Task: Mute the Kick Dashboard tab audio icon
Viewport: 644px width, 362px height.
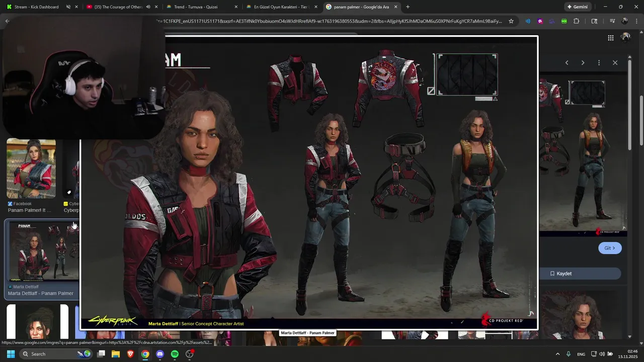Action: click(68, 7)
